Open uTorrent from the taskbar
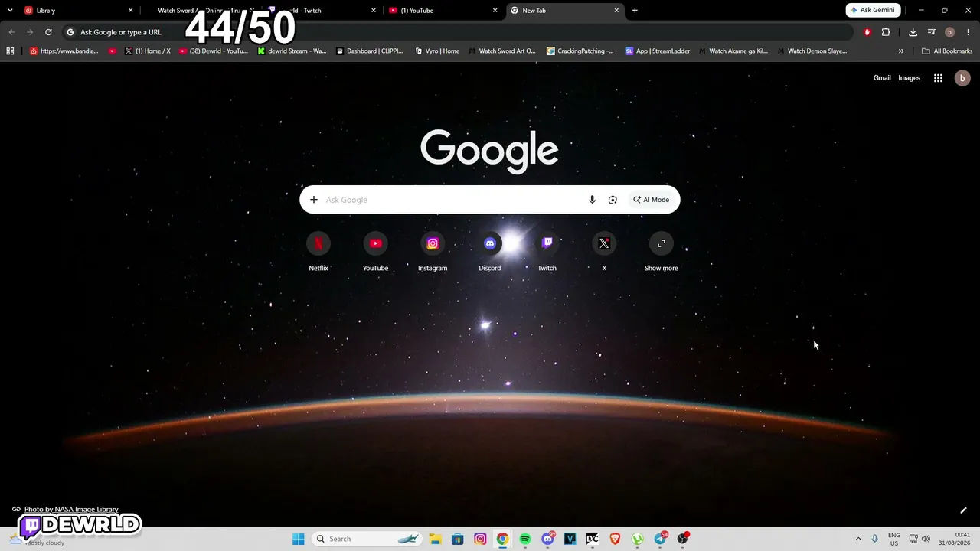980x551 pixels. coord(637,539)
